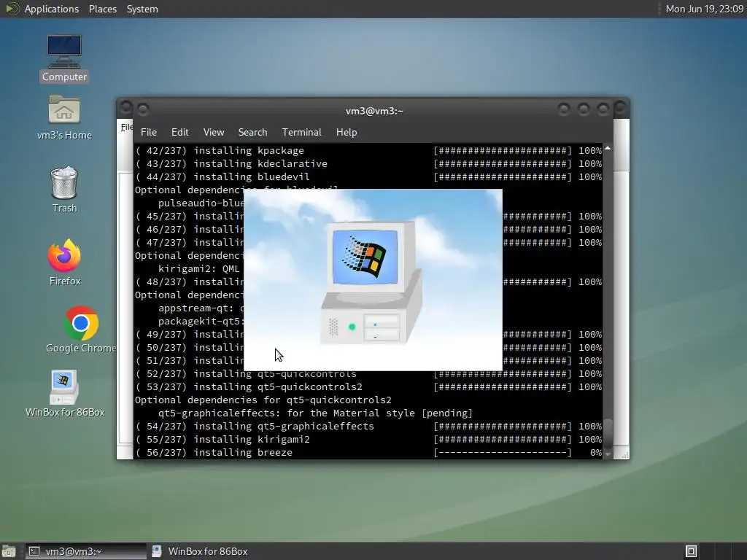Open the Computer desktop icon
Screen dimensions: 747x560
[x=64, y=58]
